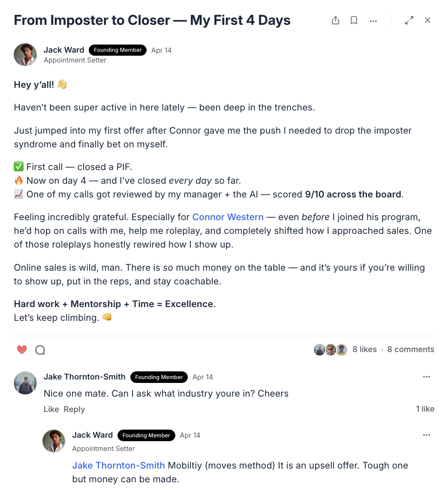Show the 8 comments
This screenshot has height=490, width=448.
coord(410,350)
